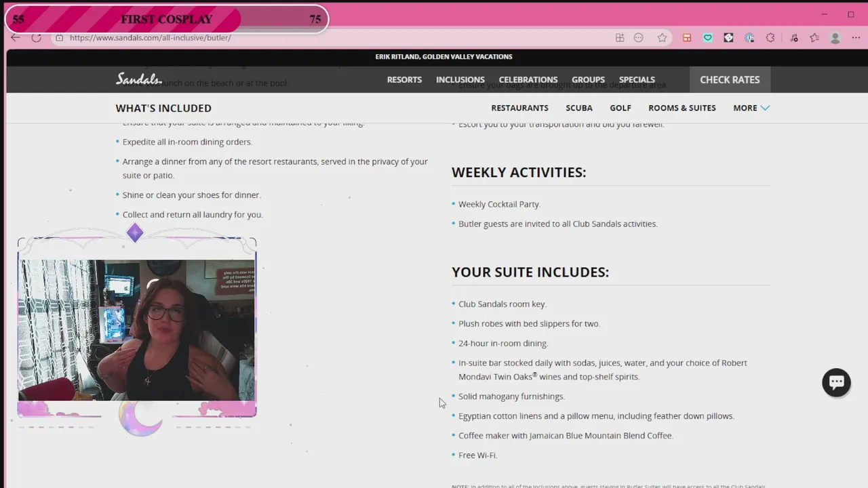
Task: Open the CELEBRATIONS menu
Action: click(528, 79)
